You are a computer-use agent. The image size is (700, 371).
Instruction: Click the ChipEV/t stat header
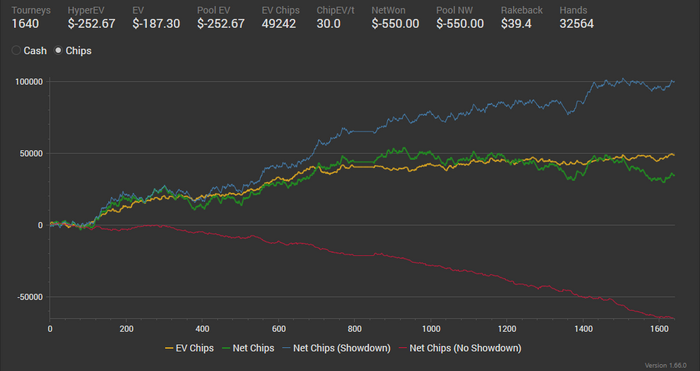pos(335,10)
